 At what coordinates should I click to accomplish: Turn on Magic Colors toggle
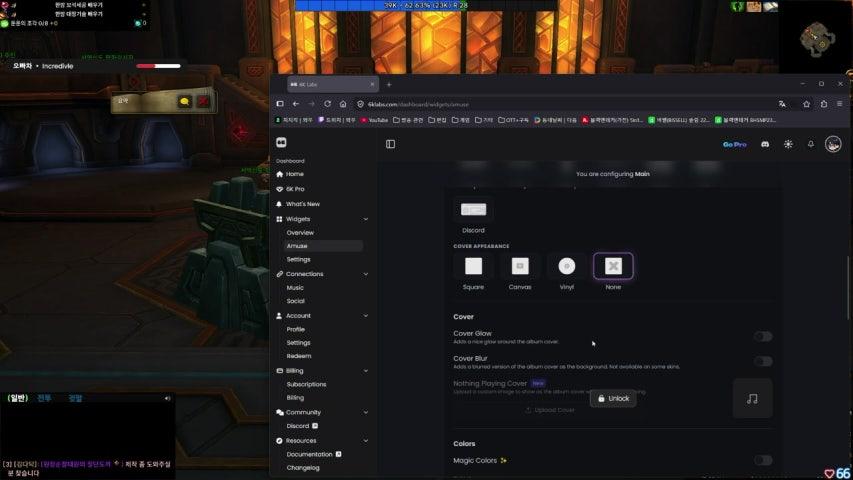point(763,460)
